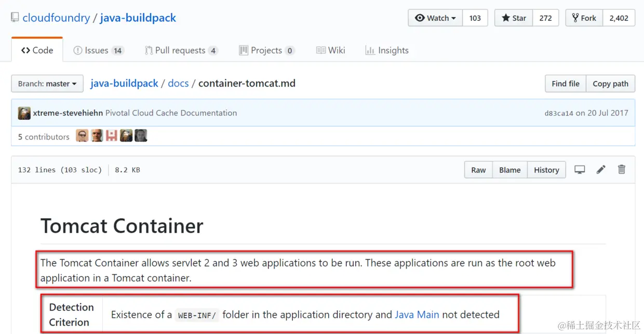644x334 pixels.
Task: Switch to the Code tab
Action: (37, 50)
